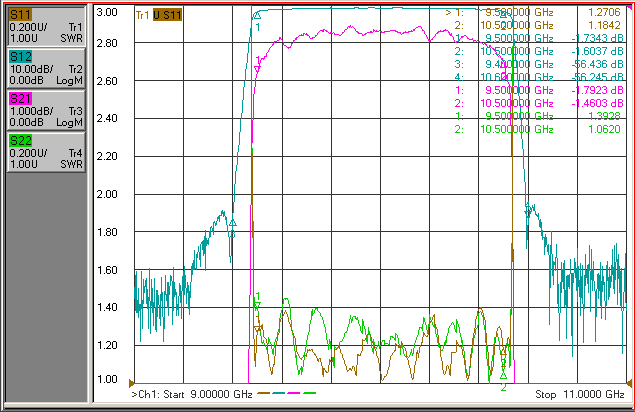635x412 pixels.
Task: Click the active marker 1 readout 9.500000 GHz
Action: click(x=519, y=12)
